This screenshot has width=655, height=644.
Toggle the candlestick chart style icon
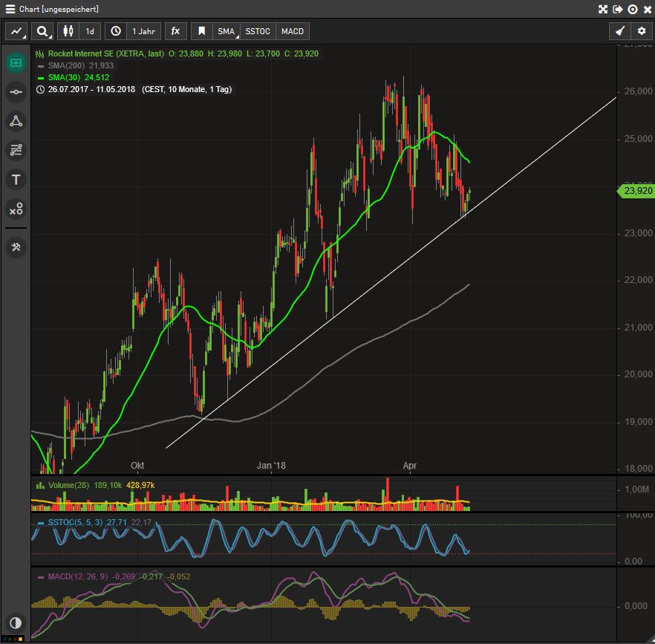click(67, 31)
